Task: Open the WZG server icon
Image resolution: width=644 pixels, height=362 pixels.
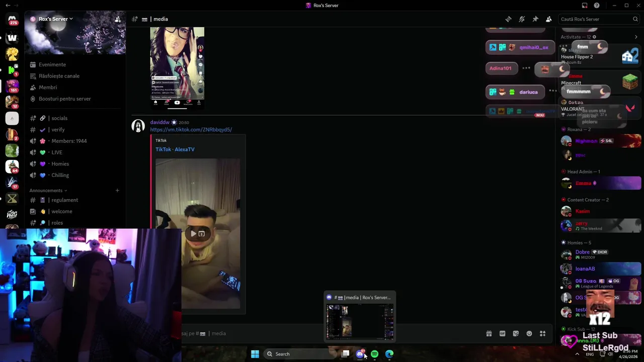Action: pyautogui.click(x=12, y=215)
